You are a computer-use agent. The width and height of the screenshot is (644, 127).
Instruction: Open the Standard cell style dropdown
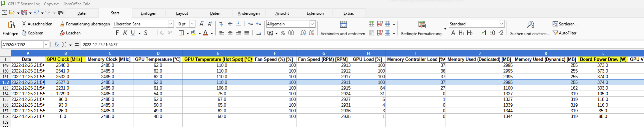pos(502,24)
